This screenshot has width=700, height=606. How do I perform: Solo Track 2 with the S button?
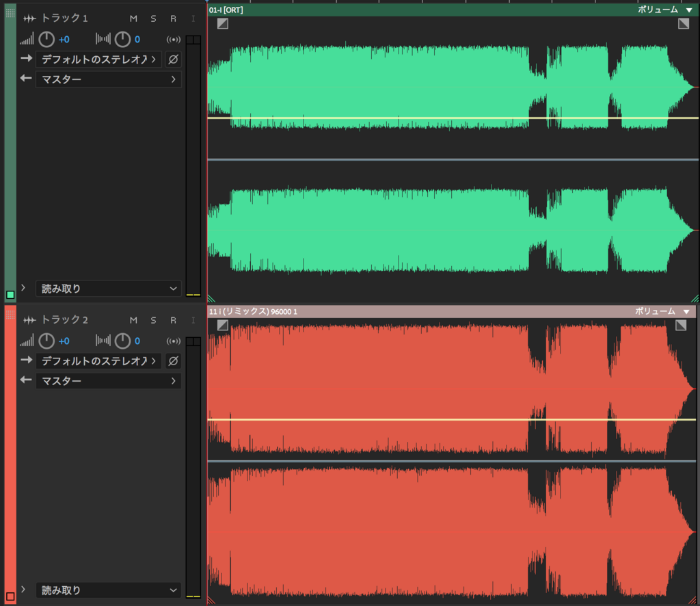[x=153, y=320]
